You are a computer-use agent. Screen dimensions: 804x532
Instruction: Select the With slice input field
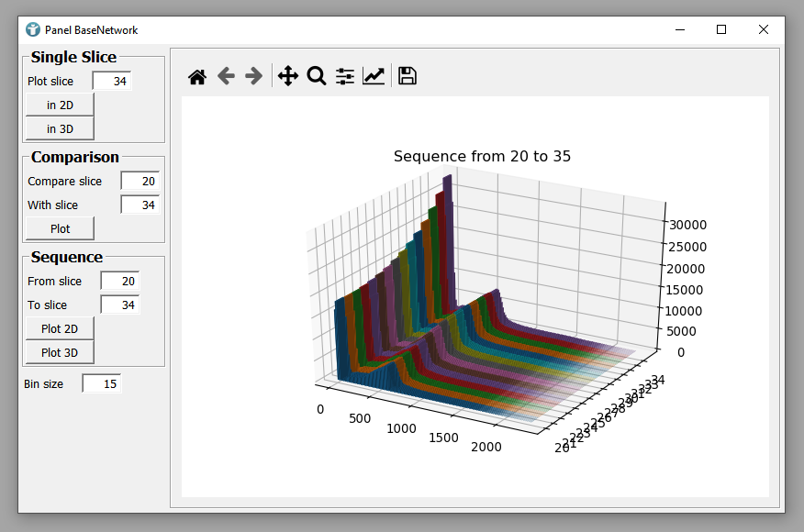tap(140, 205)
